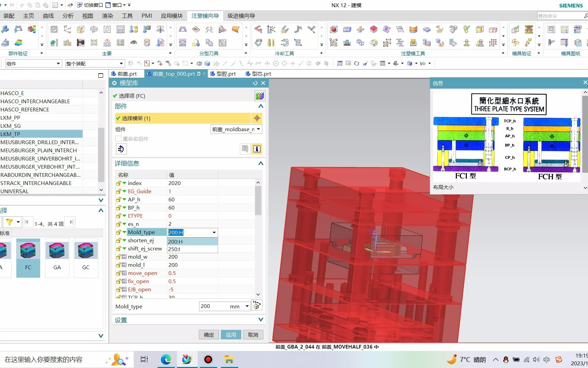This screenshot has width=588, height=368.
Task: Reset the Mold Base Library dialog
Action: (255, 83)
